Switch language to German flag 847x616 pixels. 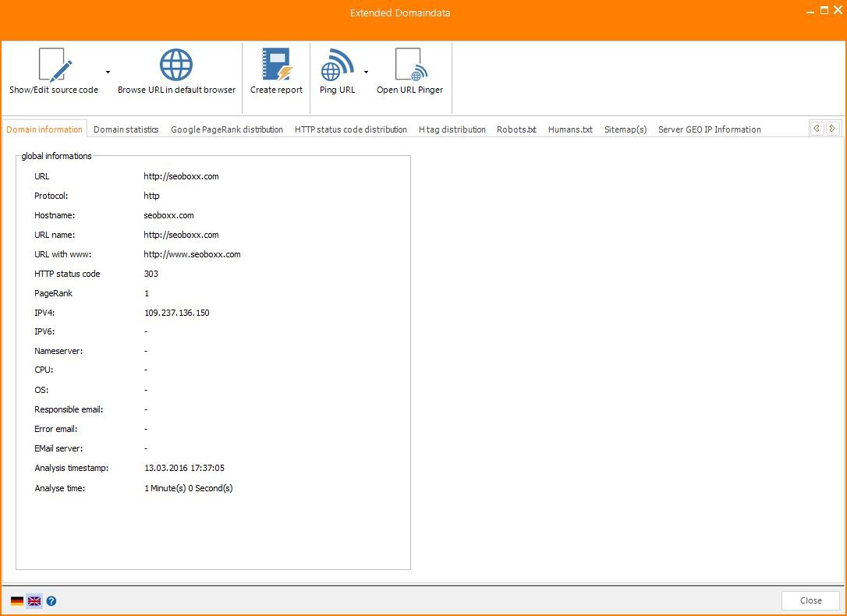(17, 601)
